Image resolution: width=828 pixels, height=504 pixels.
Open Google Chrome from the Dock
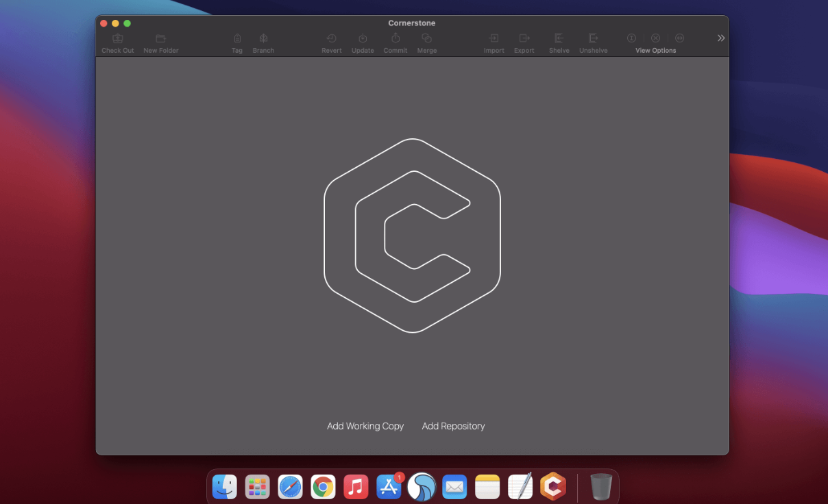[x=323, y=487]
